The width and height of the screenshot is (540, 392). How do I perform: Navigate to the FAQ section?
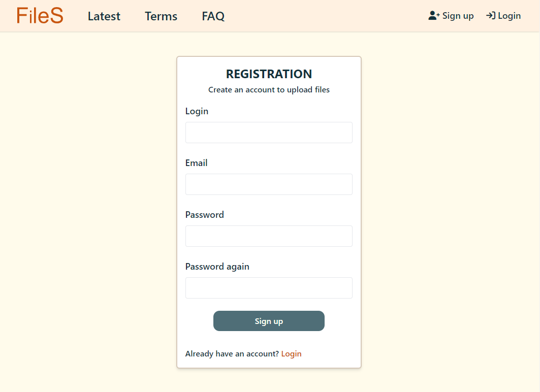tap(213, 16)
